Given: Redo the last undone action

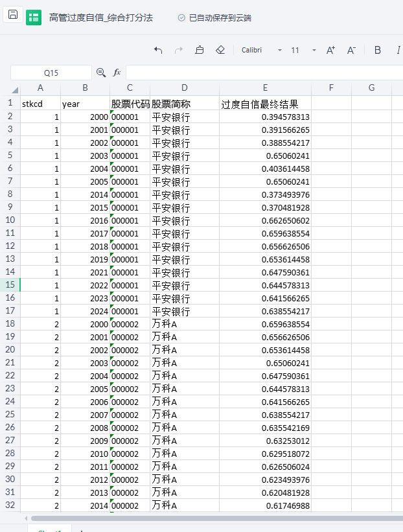Looking at the screenshot, I should click(x=178, y=50).
